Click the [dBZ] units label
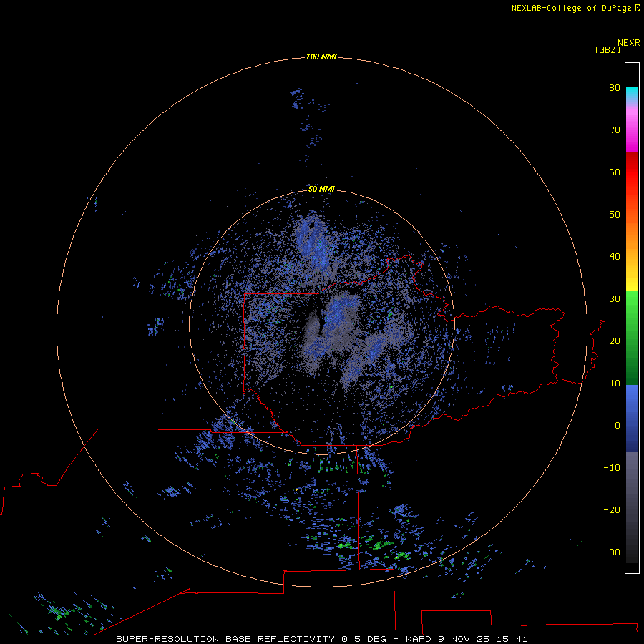The height and width of the screenshot is (644, 644). [x=608, y=49]
